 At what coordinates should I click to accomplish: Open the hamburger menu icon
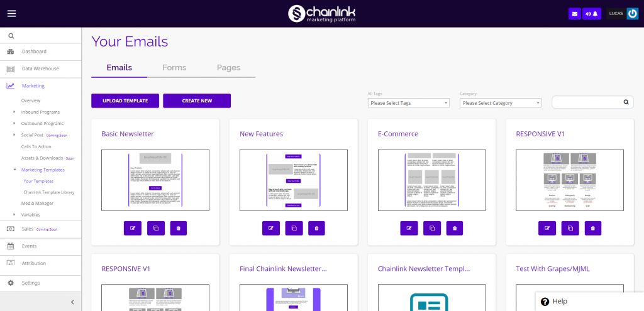[11, 14]
